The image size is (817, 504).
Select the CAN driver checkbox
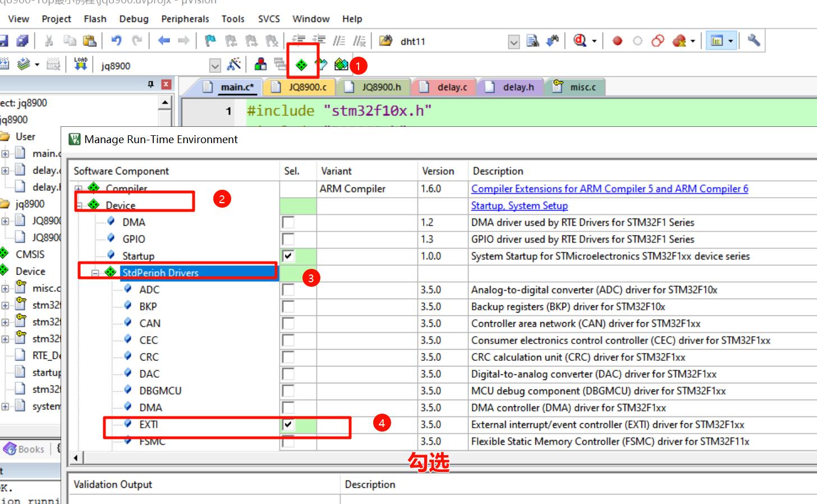pyautogui.click(x=288, y=323)
